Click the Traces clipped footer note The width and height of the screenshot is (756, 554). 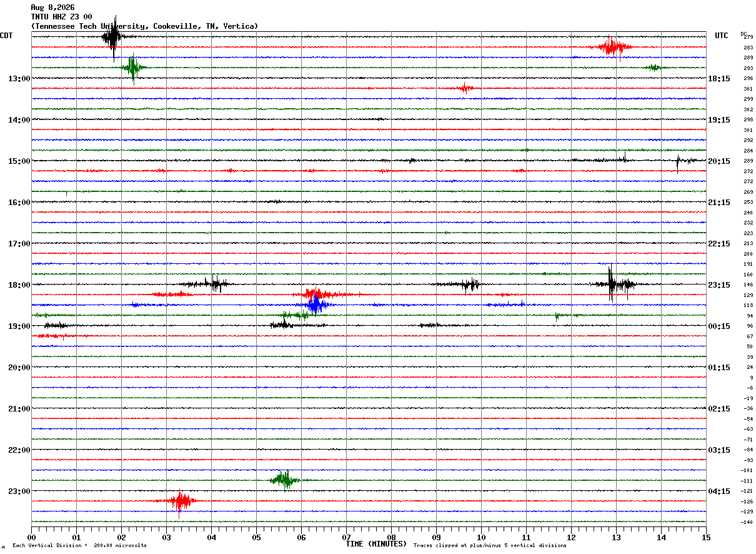coord(490,546)
